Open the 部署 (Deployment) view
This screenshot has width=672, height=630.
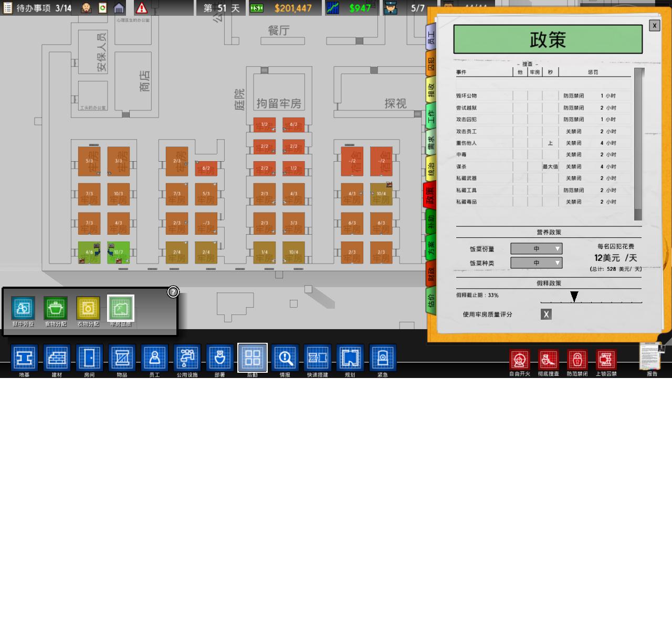(220, 358)
